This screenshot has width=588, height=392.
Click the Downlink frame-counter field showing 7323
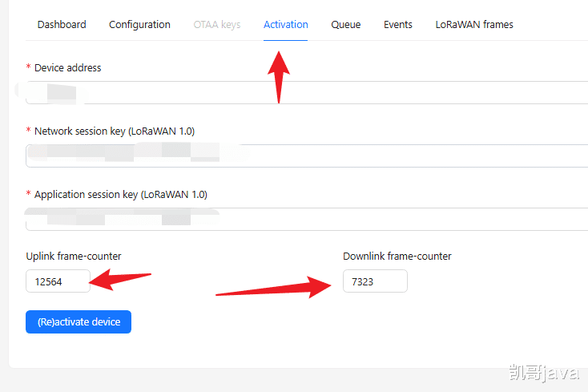[375, 281]
